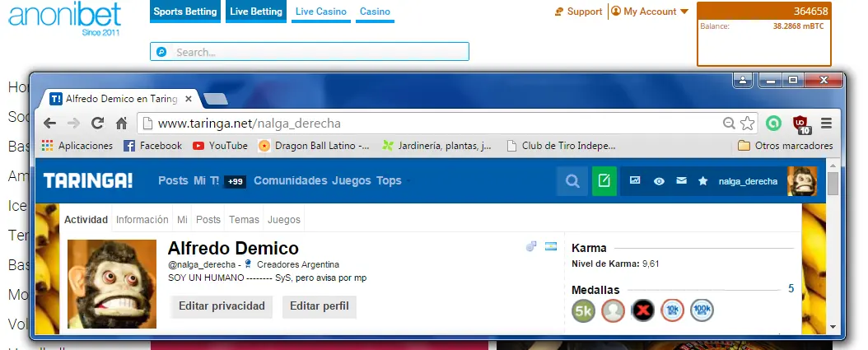This screenshot has width=868, height=350.
Task: Click the Taringa logo
Action: pos(88,180)
